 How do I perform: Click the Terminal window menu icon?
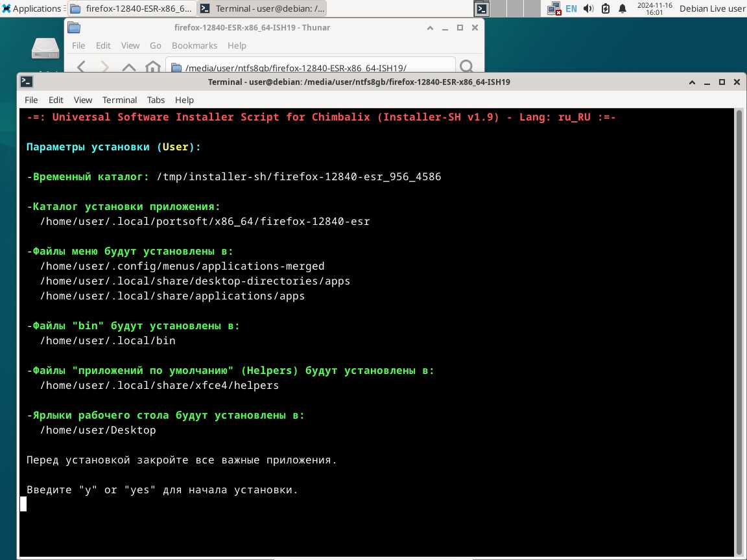click(27, 82)
